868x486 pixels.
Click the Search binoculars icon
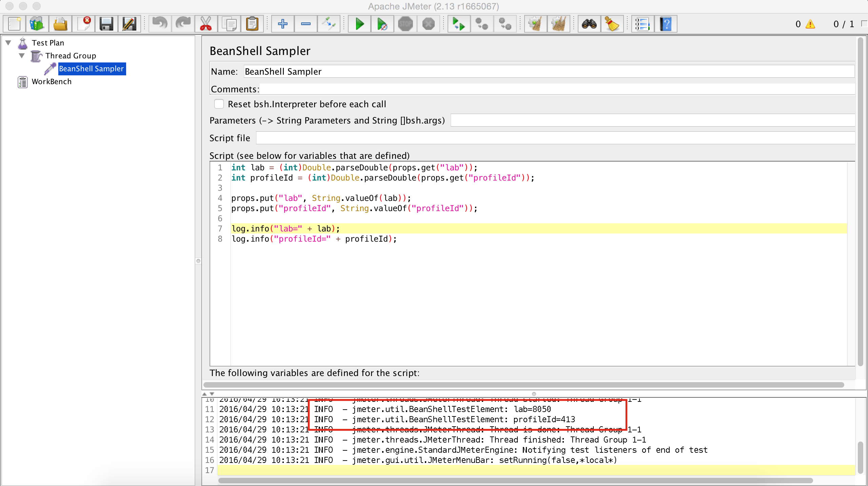click(589, 24)
